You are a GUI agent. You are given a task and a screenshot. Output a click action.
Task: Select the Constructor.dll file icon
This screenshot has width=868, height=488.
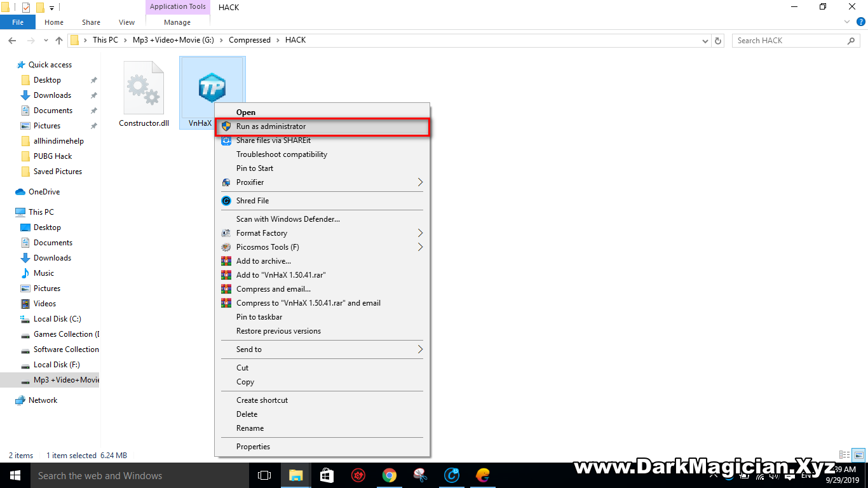click(144, 88)
